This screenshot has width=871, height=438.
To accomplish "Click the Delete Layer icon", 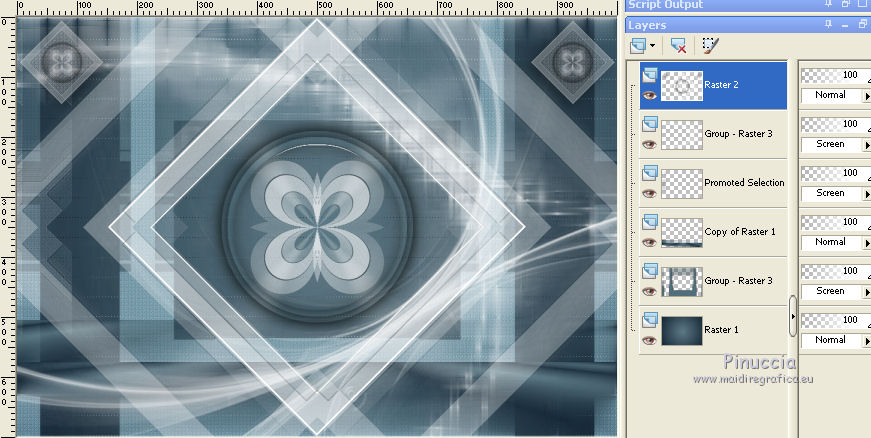I will point(678,46).
